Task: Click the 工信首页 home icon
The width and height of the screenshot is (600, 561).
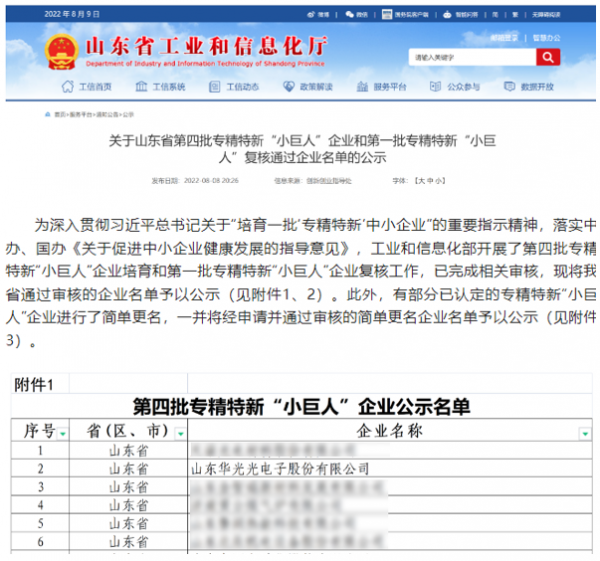Action: point(68,87)
